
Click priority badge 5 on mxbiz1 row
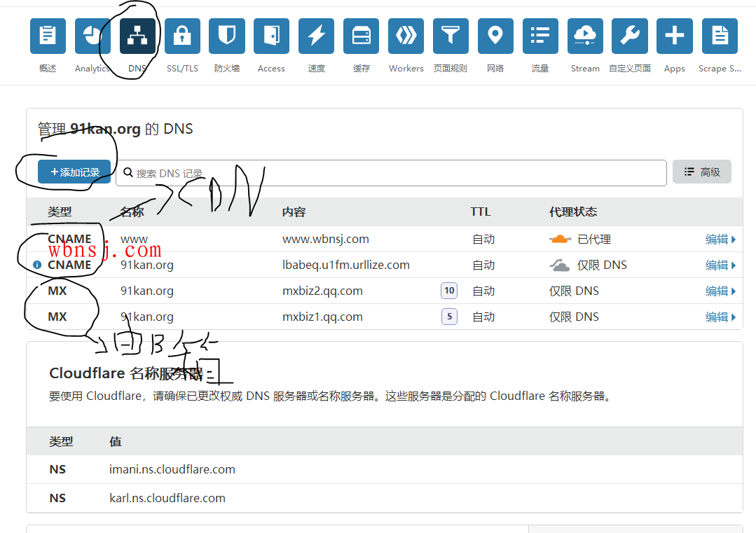(449, 317)
